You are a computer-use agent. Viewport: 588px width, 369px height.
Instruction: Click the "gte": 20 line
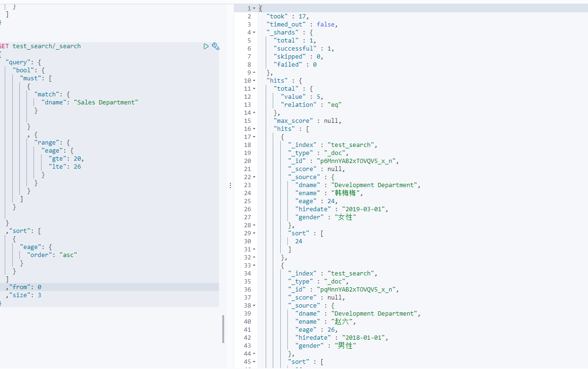click(67, 159)
